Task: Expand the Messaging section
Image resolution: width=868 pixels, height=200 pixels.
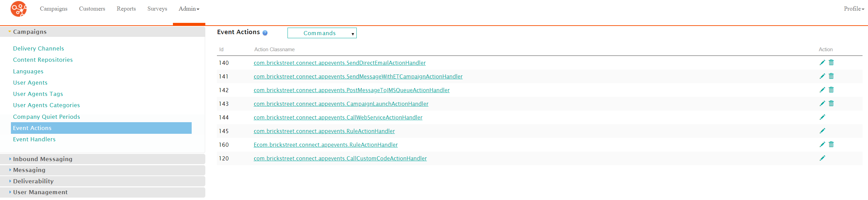Action: [102, 170]
